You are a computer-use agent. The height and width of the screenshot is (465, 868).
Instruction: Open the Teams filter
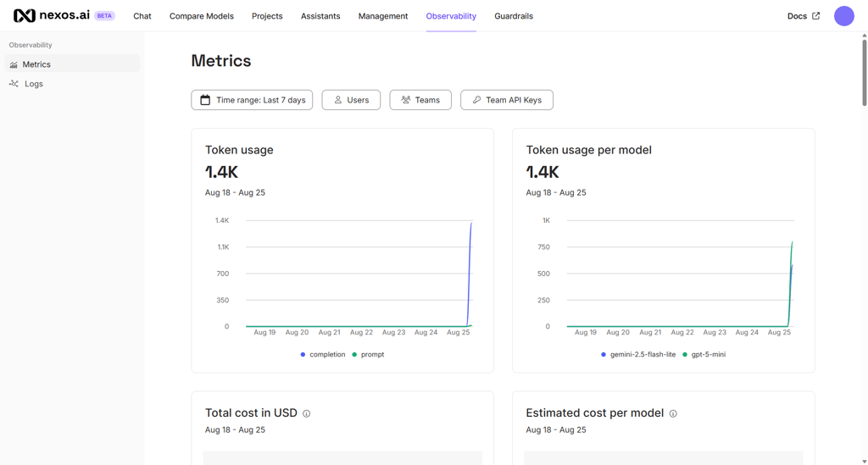click(420, 100)
